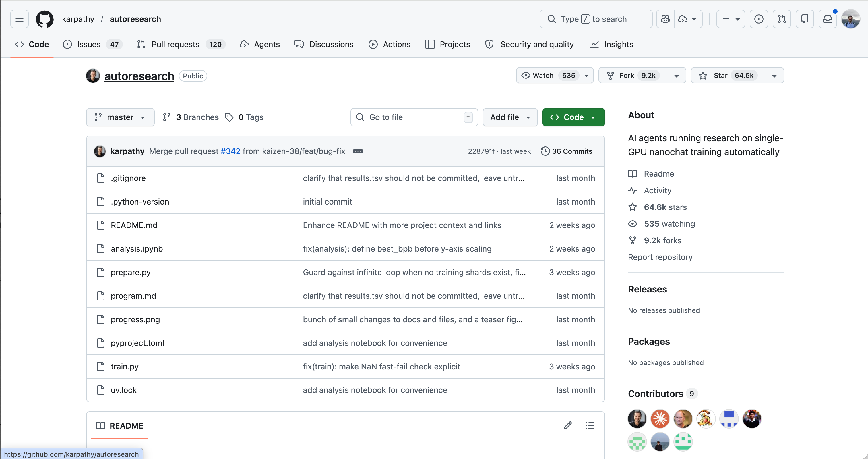Viewport: 868px width, 459px height.
Task: Edit README with pencil icon
Action: [x=567, y=425]
